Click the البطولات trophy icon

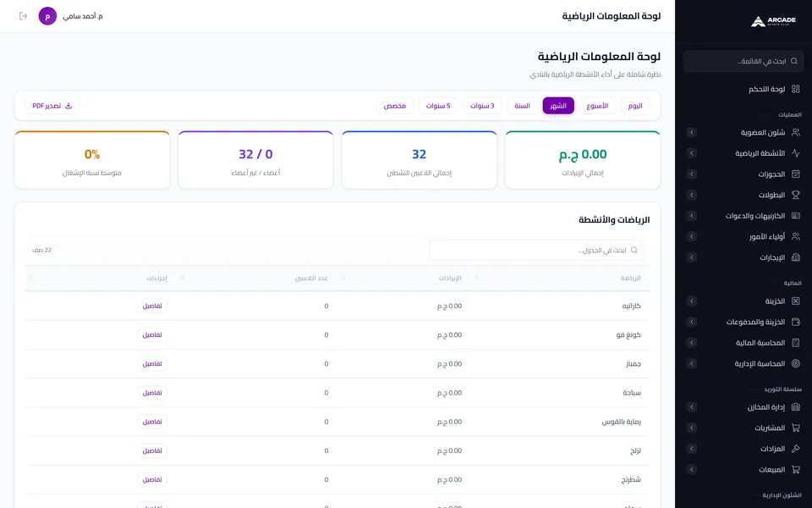tap(796, 195)
